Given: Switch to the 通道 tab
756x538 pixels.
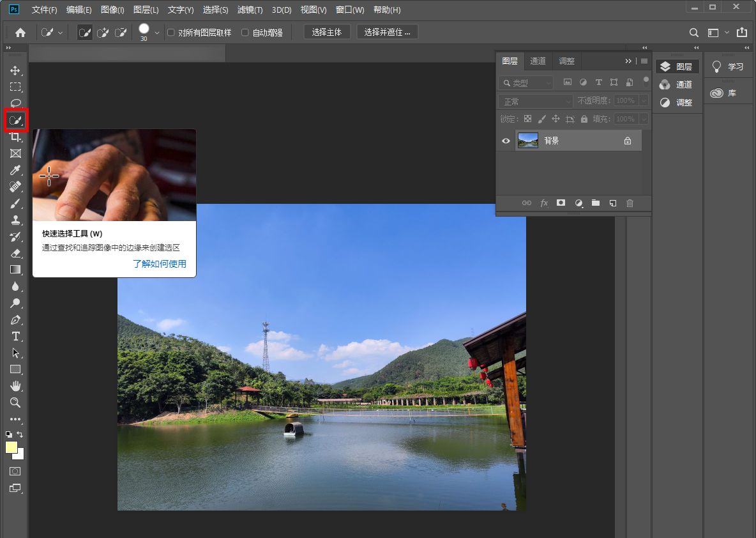Looking at the screenshot, I should click(x=538, y=61).
